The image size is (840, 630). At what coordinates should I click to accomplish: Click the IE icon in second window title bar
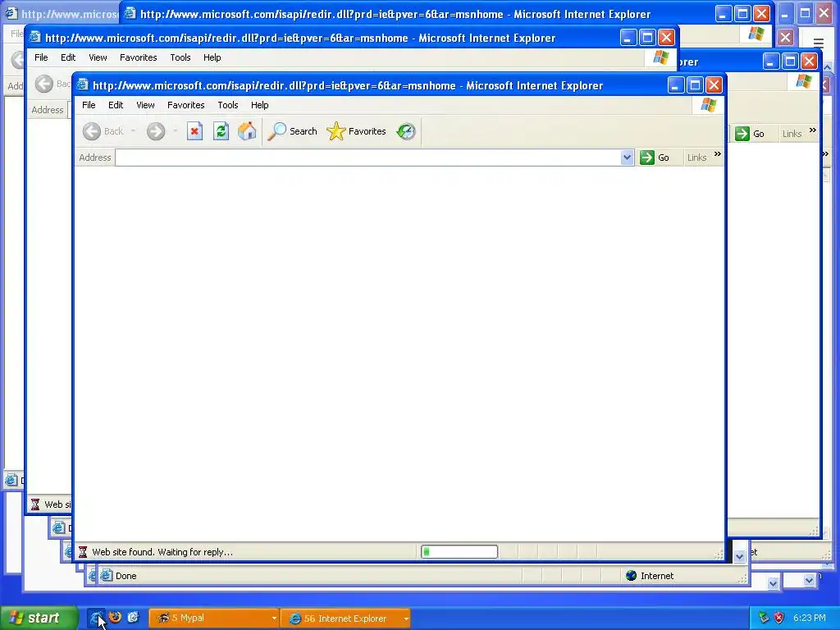(x=34, y=37)
